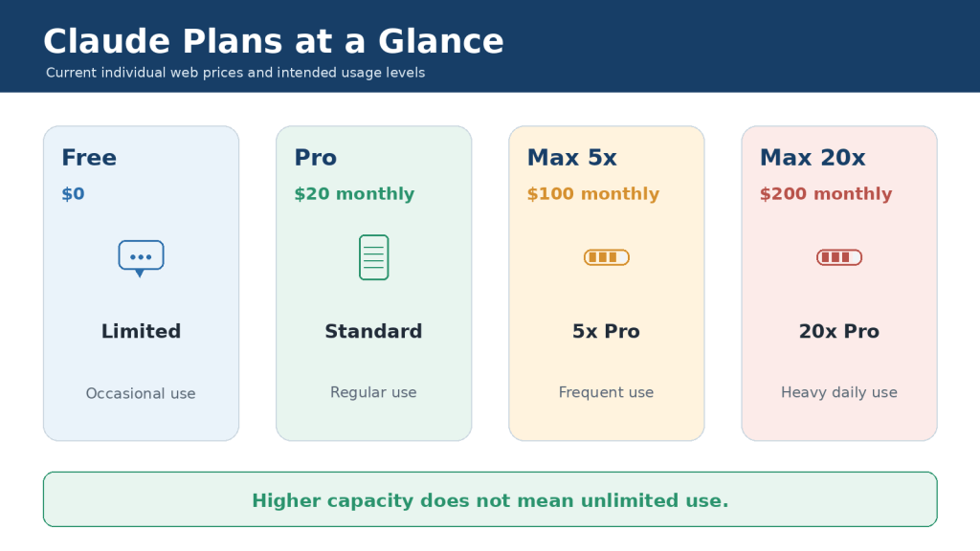
Task: Click the $200 monthly price
Action: 826,193
